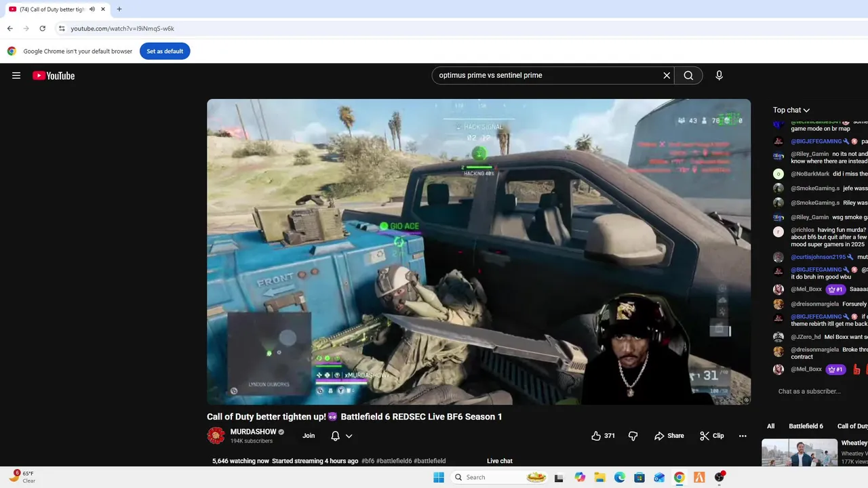Open Outlook from taskbar
This screenshot has width=868, height=488.
tap(659, 477)
